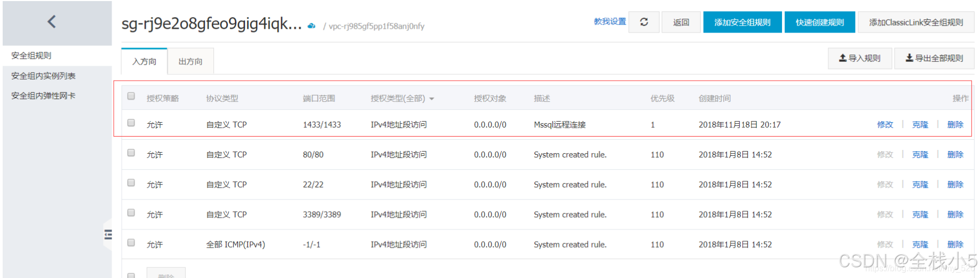Click 修改 for the Mssql远程连接 rule
Image resolution: width=980 pixels, height=278 pixels.
click(884, 124)
